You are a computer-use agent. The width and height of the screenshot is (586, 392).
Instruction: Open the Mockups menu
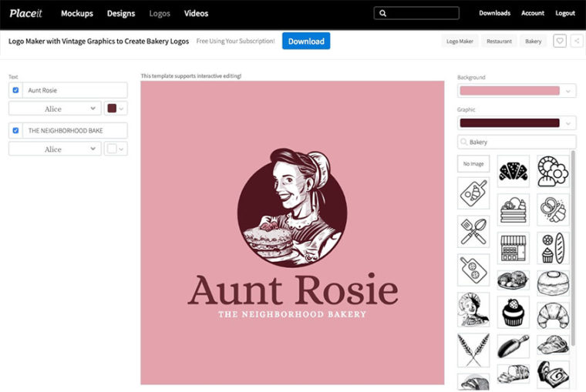coord(77,13)
